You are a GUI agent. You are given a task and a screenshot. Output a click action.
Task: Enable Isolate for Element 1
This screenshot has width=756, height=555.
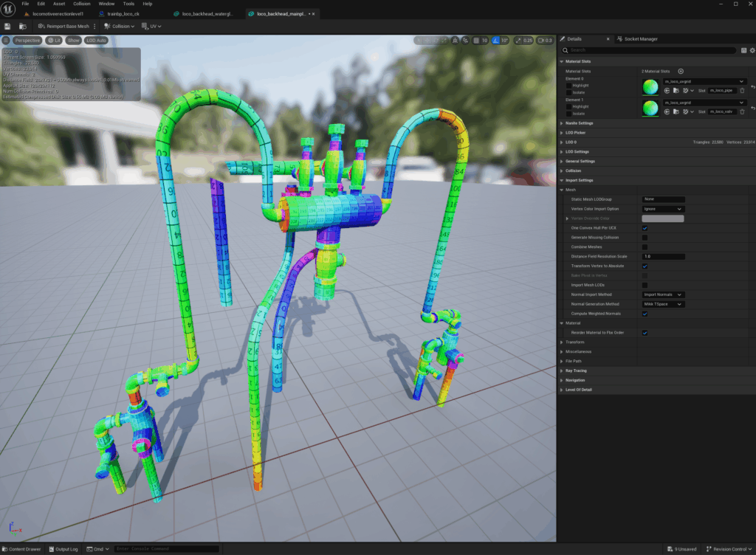[x=569, y=114]
